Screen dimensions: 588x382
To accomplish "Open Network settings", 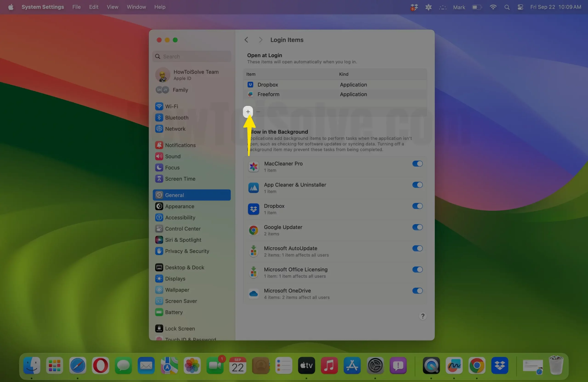I will pos(192,129).
